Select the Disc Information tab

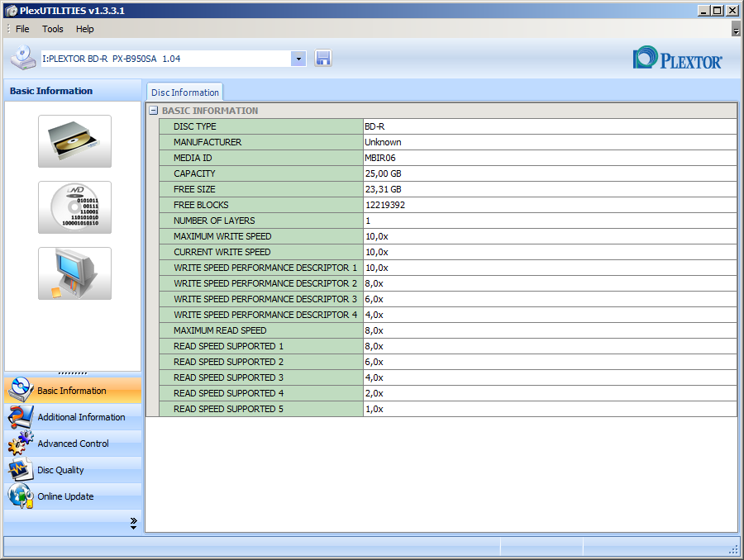[x=184, y=93]
